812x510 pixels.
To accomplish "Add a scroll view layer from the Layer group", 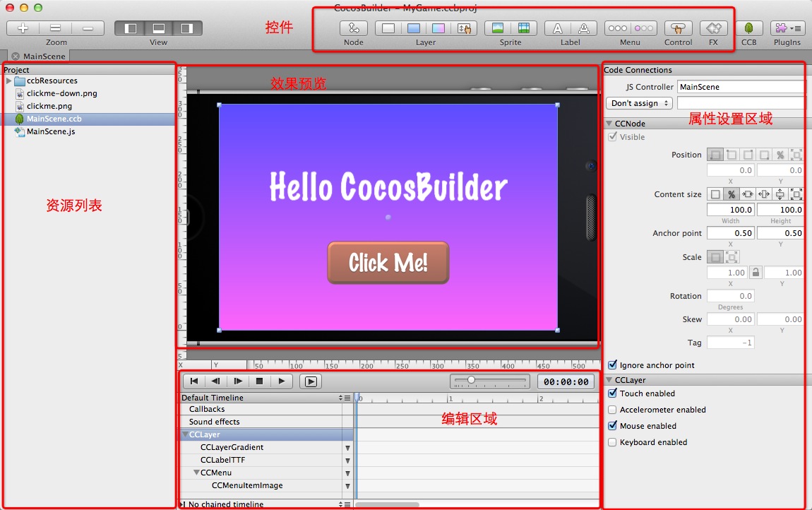I will [x=464, y=28].
